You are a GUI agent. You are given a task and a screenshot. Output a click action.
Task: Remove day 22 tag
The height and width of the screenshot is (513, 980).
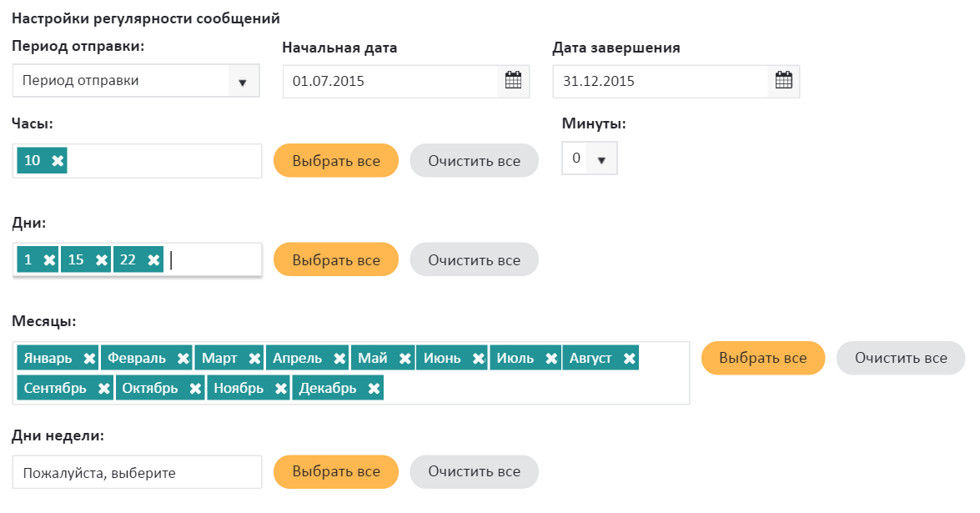point(153,260)
